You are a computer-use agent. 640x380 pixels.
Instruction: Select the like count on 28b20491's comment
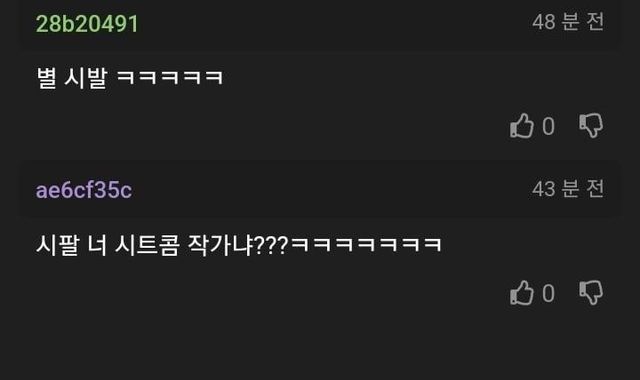point(549,126)
